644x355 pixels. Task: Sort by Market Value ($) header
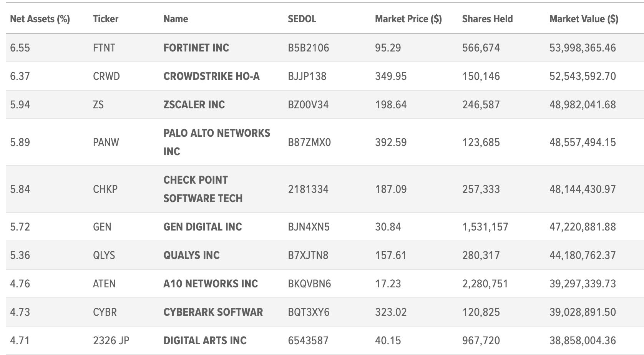pyautogui.click(x=584, y=19)
